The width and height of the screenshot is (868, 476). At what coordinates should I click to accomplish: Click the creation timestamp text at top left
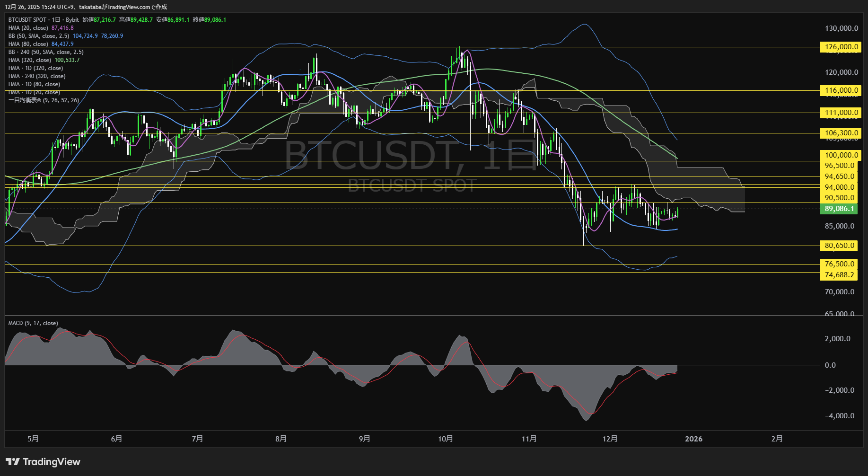pyautogui.click(x=85, y=7)
